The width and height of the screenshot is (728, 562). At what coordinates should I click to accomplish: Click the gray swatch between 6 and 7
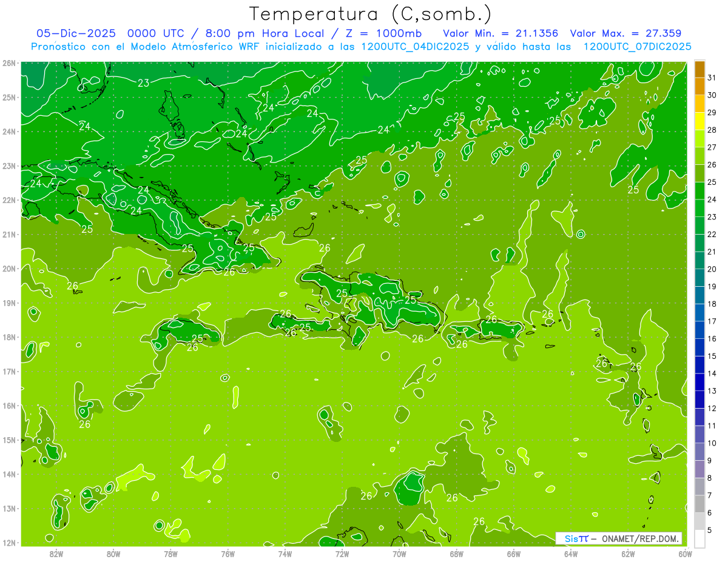[x=699, y=504]
